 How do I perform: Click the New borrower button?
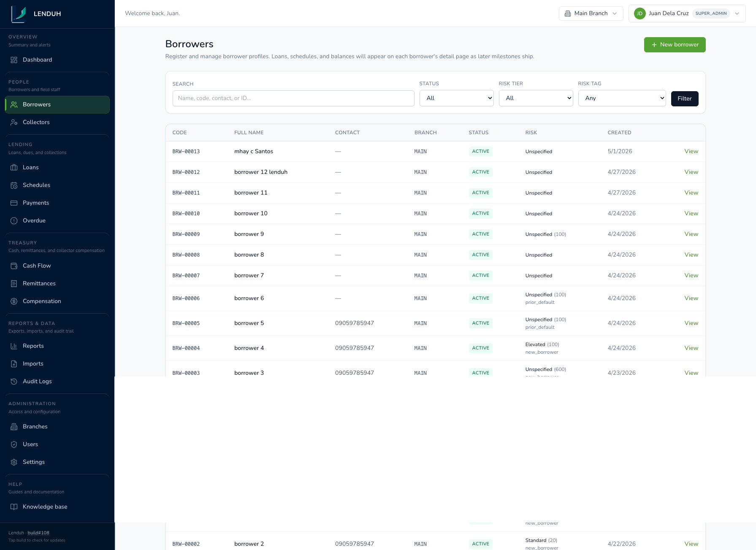tap(675, 45)
